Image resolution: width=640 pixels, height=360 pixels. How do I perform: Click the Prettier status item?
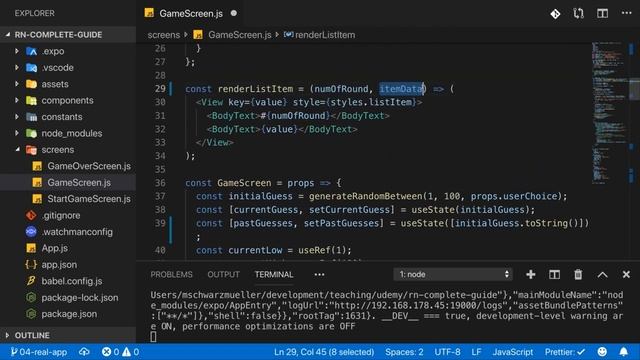coord(565,352)
